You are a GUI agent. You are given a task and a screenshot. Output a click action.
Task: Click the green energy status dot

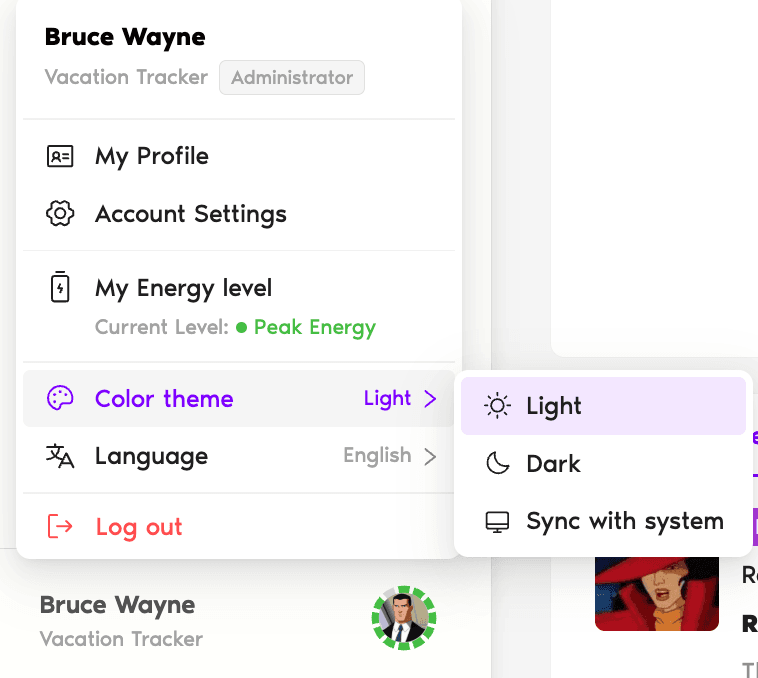click(241, 328)
